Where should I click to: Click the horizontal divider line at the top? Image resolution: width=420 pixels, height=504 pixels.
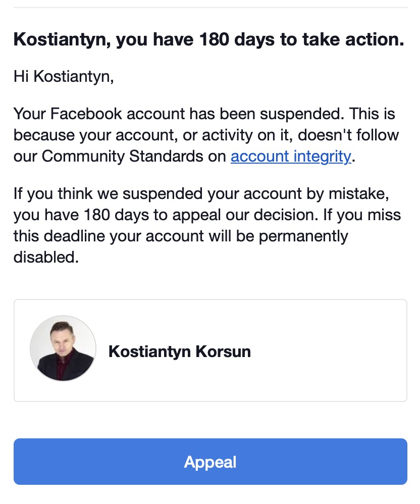pyautogui.click(x=210, y=8)
